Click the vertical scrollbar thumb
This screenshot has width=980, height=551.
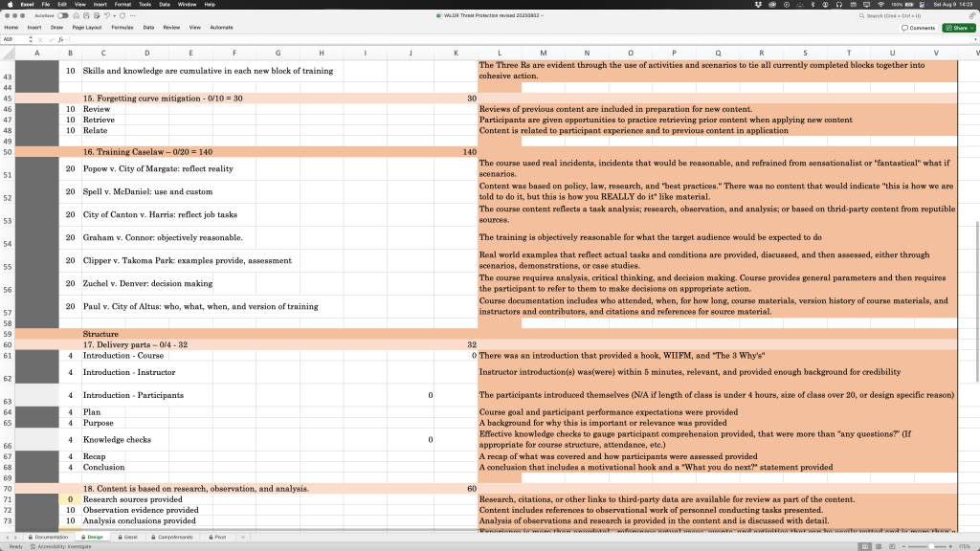pos(976,302)
